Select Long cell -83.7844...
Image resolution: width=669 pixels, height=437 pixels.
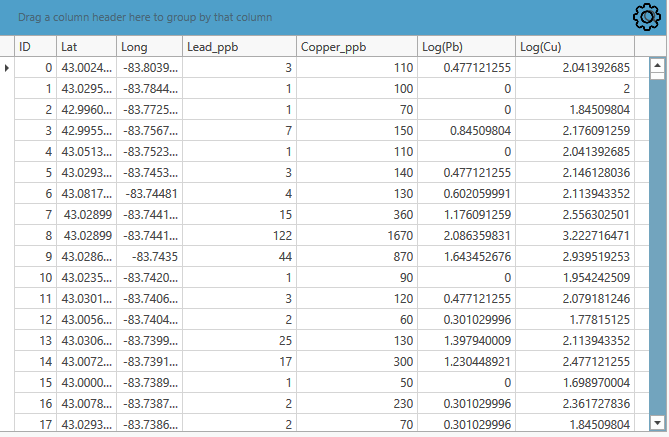point(149,89)
